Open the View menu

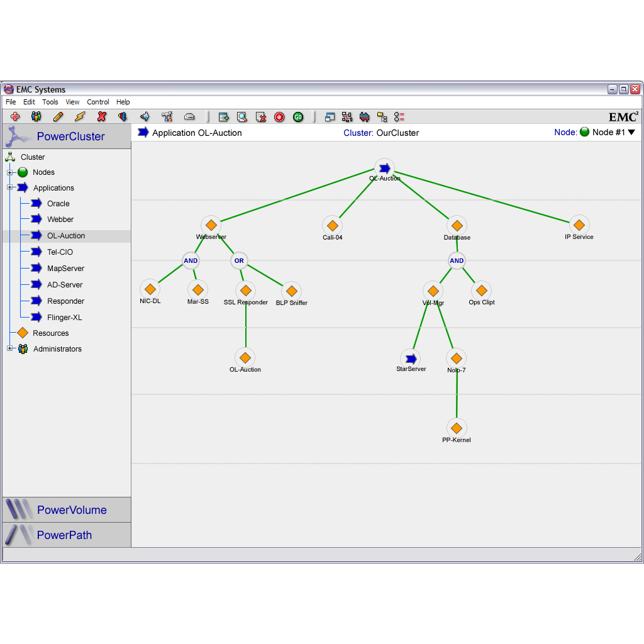[73, 102]
